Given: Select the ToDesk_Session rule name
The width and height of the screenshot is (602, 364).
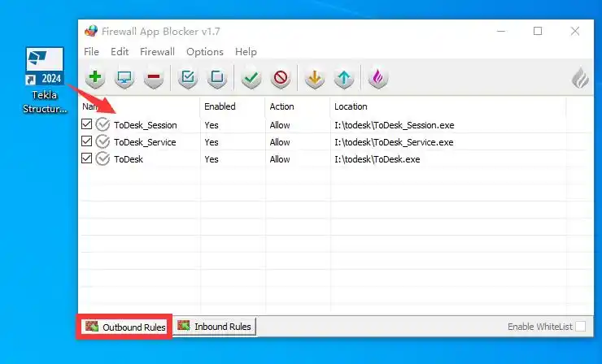Looking at the screenshot, I should pos(145,125).
